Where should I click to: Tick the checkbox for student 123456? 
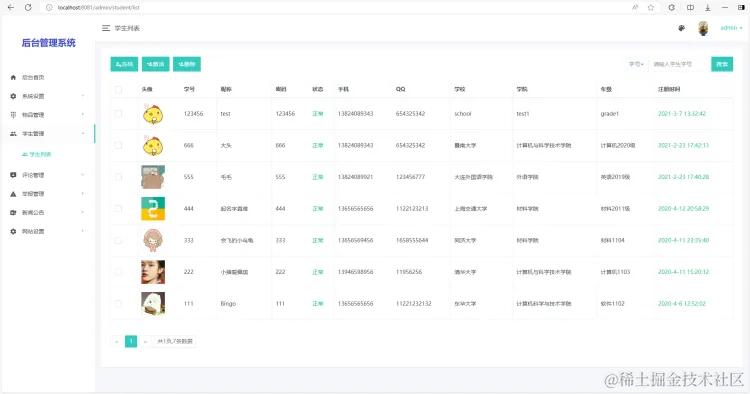point(118,114)
